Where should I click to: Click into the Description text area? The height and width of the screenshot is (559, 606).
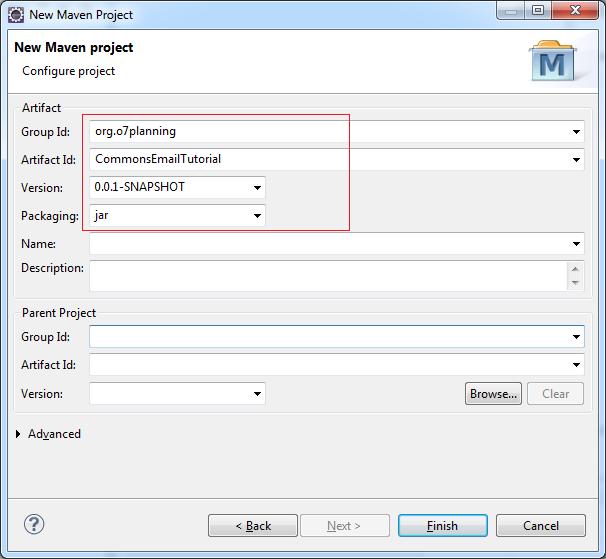coord(329,276)
